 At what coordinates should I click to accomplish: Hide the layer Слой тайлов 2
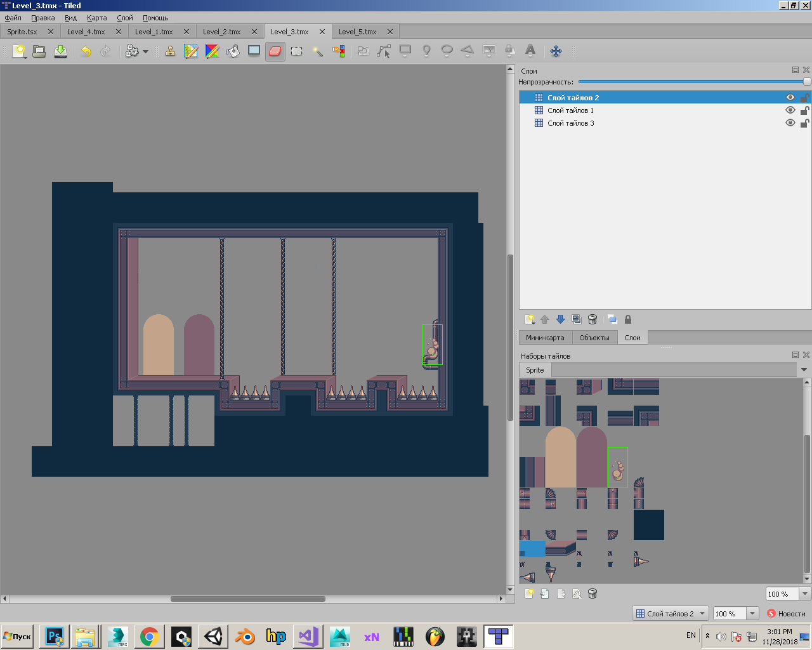pyautogui.click(x=790, y=98)
